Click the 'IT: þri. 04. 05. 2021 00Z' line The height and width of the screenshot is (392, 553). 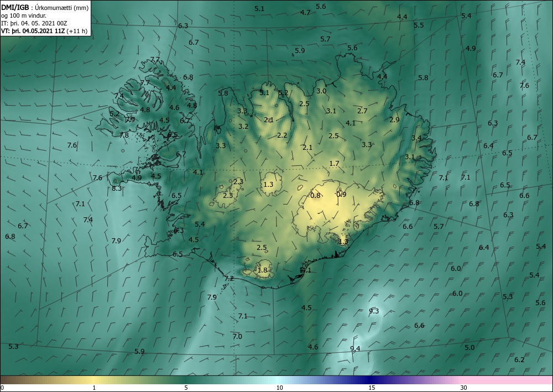(x=34, y=23)
